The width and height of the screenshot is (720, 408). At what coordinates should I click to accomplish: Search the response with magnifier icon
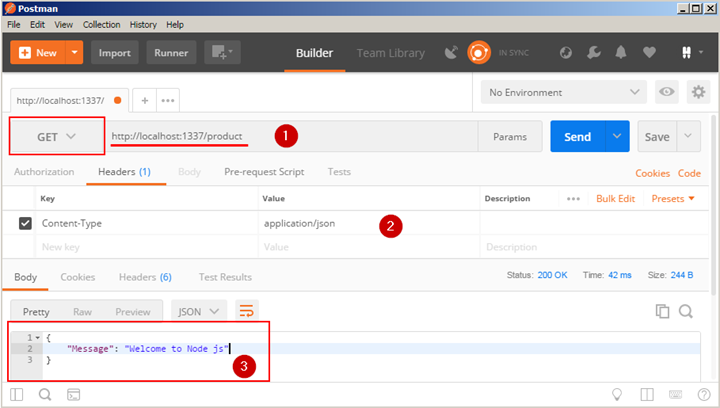pyautogui.click(x=686, y=311)
